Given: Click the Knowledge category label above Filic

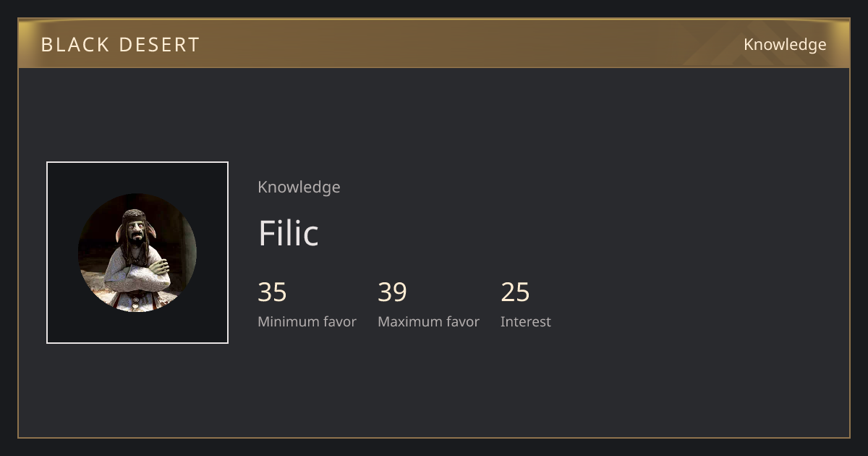Looking at the screenshot, I should tap(299, 187).
